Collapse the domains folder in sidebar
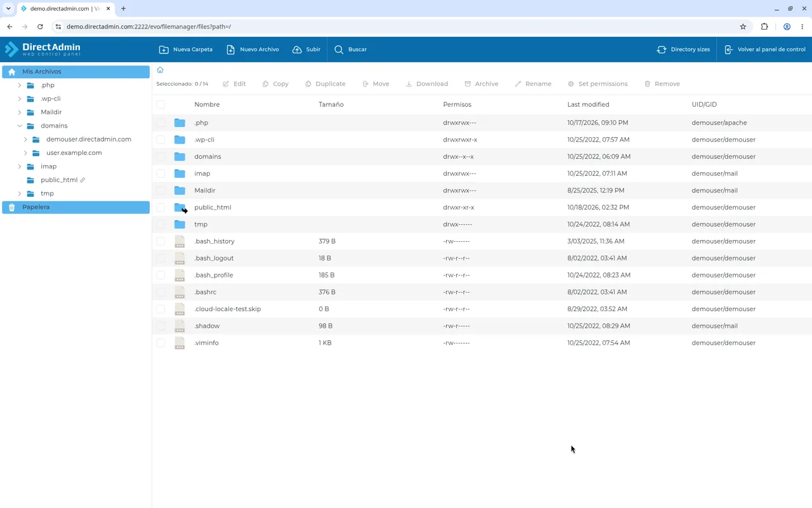Screen dimensions: 812x508 click(20, 126)
